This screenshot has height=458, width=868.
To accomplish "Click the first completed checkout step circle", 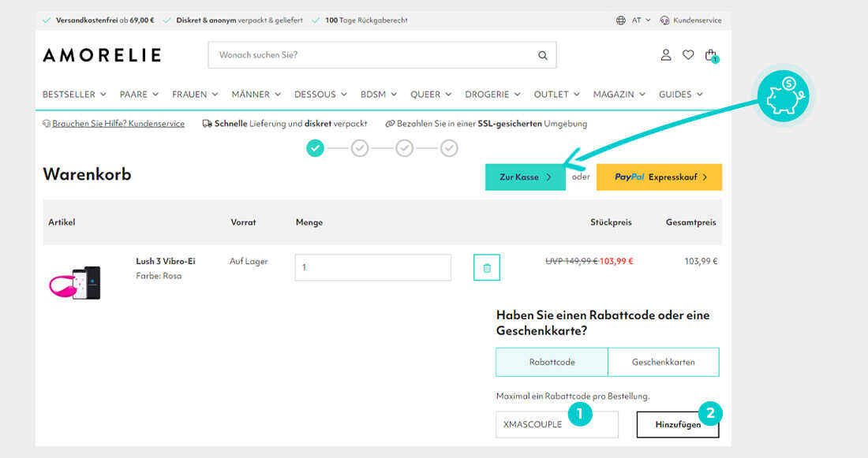I will coord(315,148).
